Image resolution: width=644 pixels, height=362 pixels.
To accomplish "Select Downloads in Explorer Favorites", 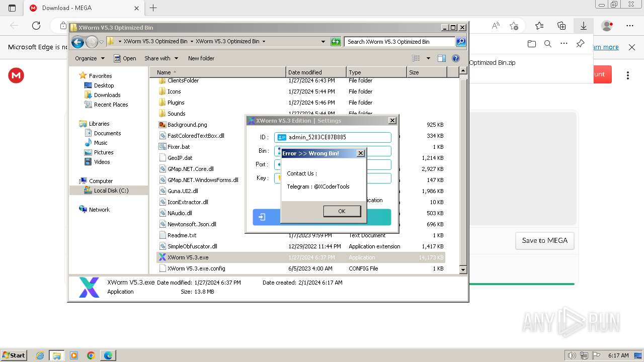I will (x=107, y=95).
